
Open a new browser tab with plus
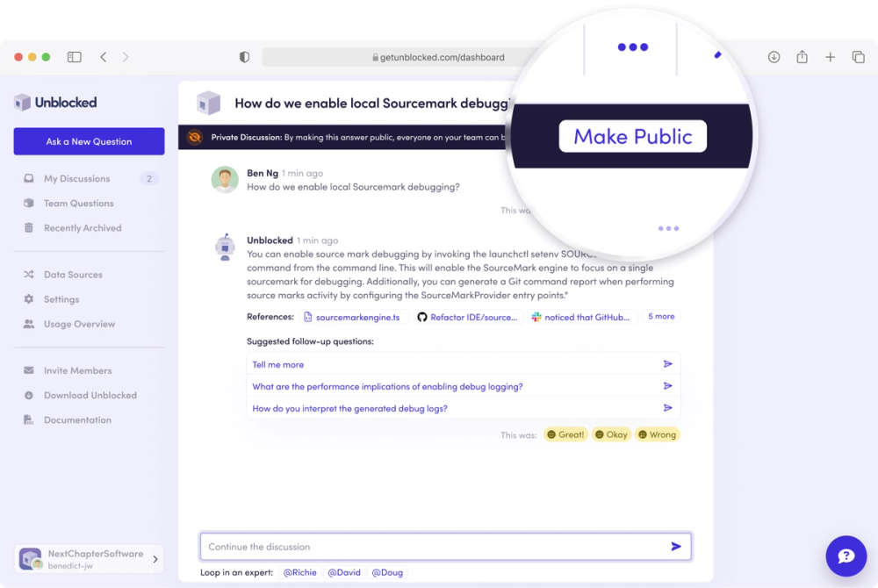[830, 57]
